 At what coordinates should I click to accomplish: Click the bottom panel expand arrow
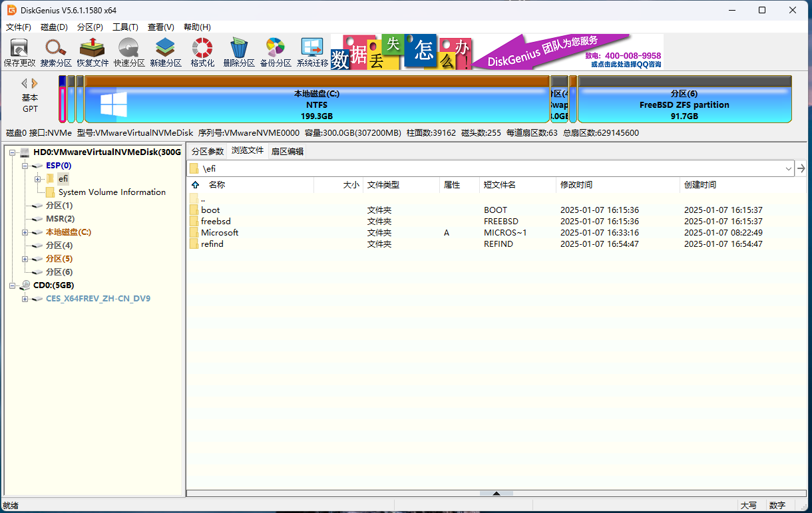click(496, 493)
